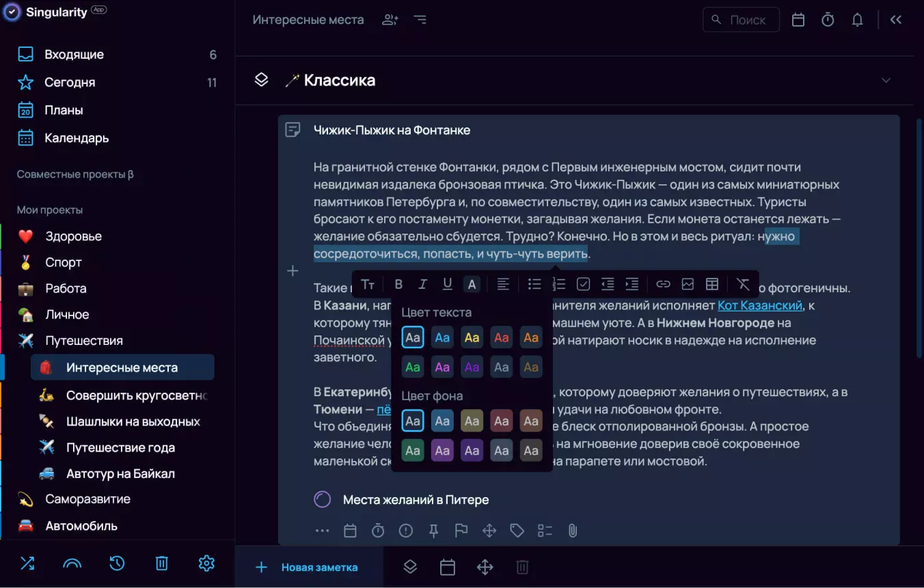Screen dimensions: 924x588
Task: Insert a checkbox list item
Action: click(x=583, y=284)
